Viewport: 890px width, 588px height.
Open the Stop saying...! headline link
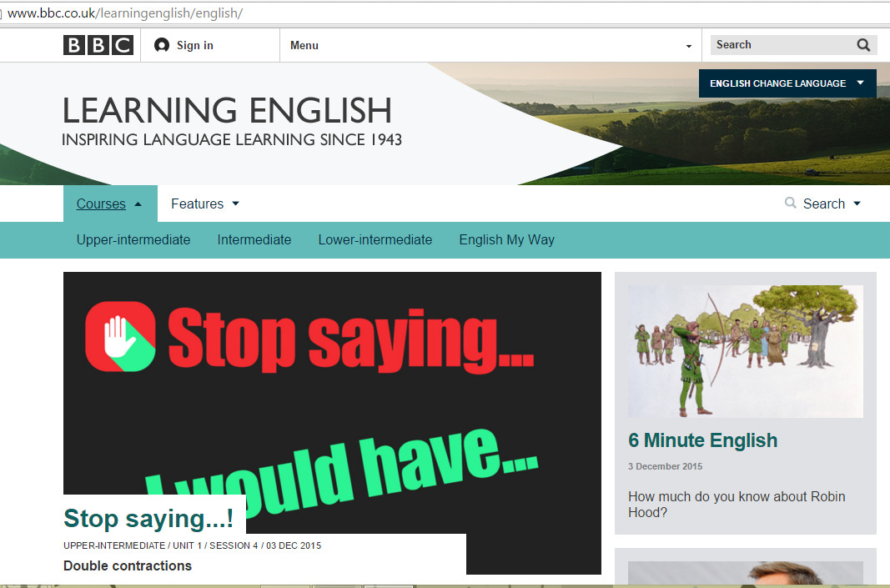coord(148,518)
